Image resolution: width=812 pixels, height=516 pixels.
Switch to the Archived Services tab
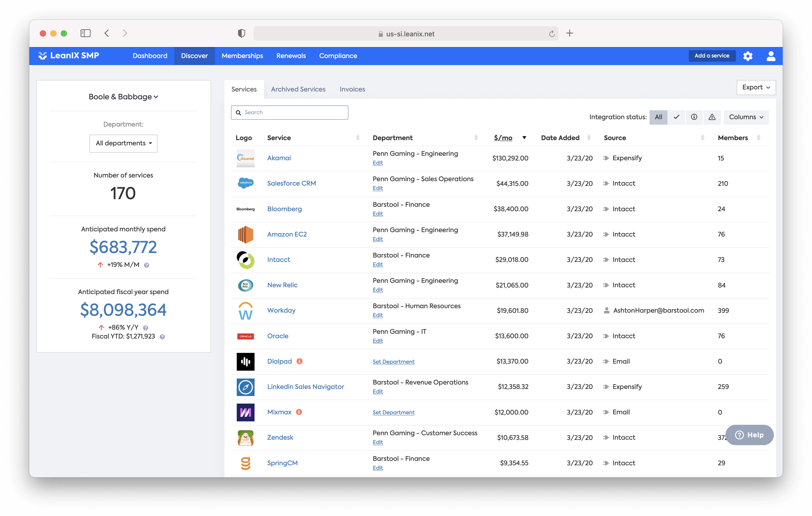click(298, 89)
